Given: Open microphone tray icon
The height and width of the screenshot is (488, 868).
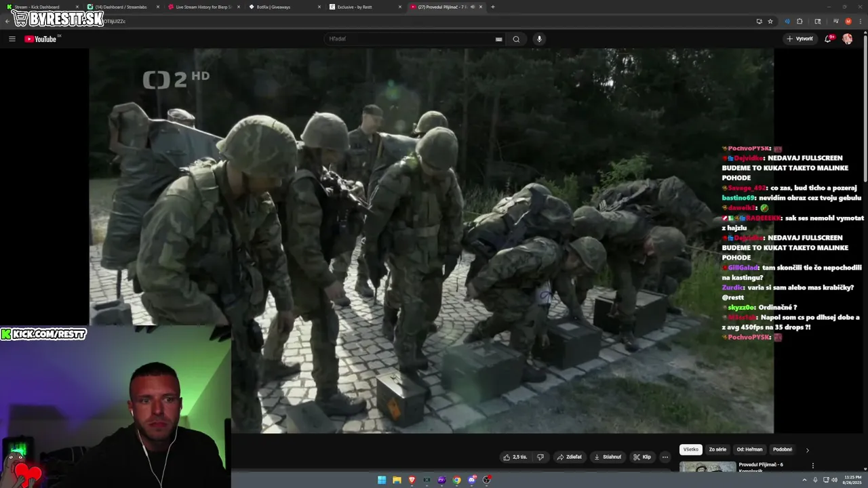Looking at the screenshot, I should pos(815,480).
